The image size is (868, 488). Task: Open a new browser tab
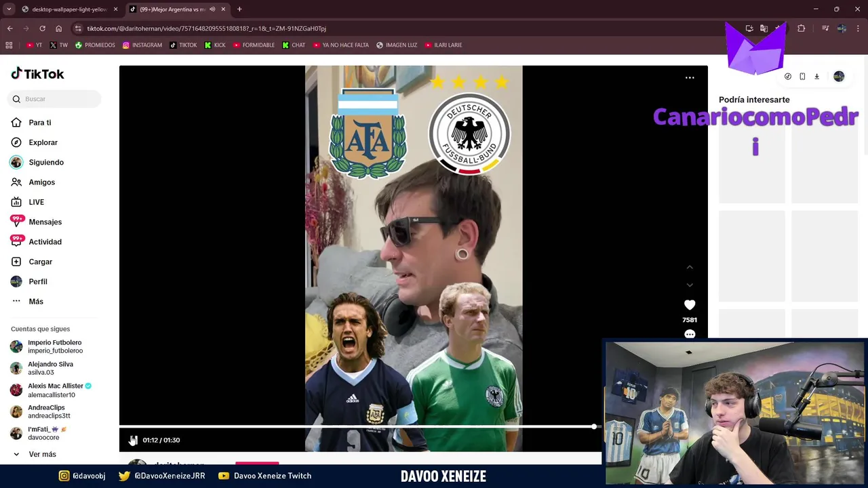239,9
